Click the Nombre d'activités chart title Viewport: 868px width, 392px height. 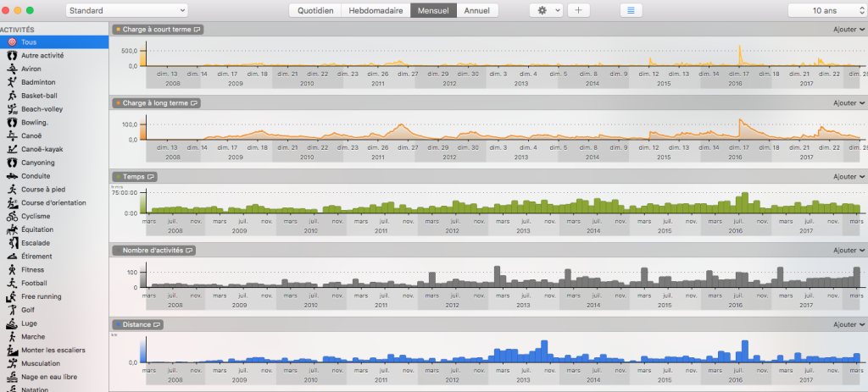[x=153, y=251]
